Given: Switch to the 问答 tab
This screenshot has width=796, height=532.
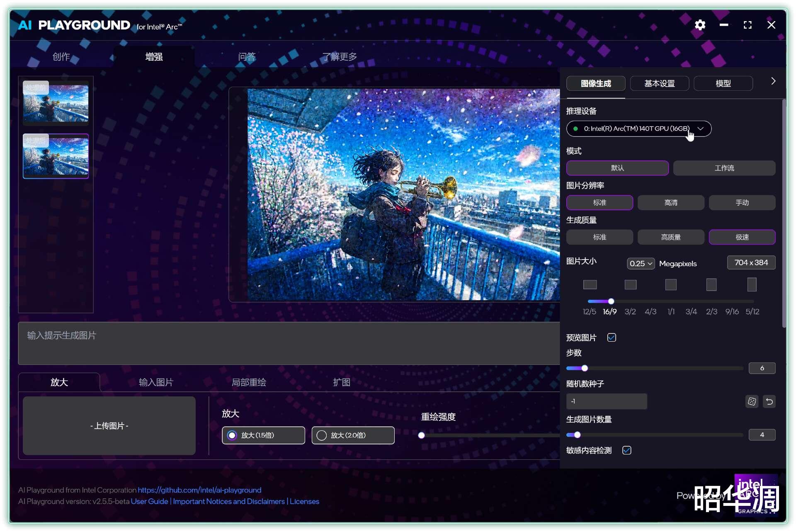Looking at the screenshot, I should [x=247, y=57].
